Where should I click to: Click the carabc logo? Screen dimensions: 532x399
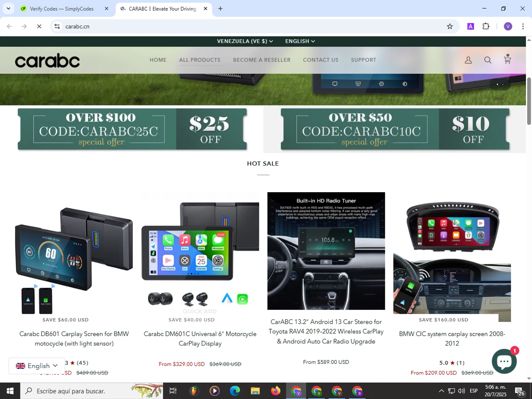click(47, 61)
